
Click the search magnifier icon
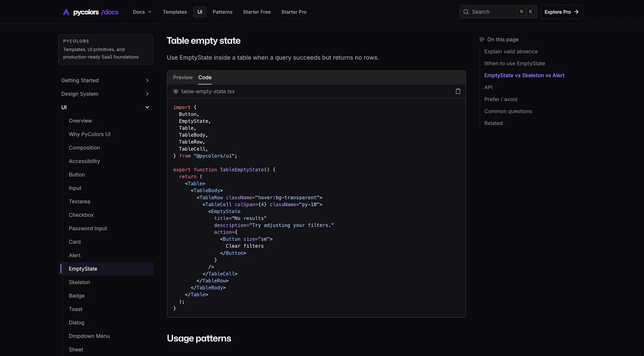(466, 12)
